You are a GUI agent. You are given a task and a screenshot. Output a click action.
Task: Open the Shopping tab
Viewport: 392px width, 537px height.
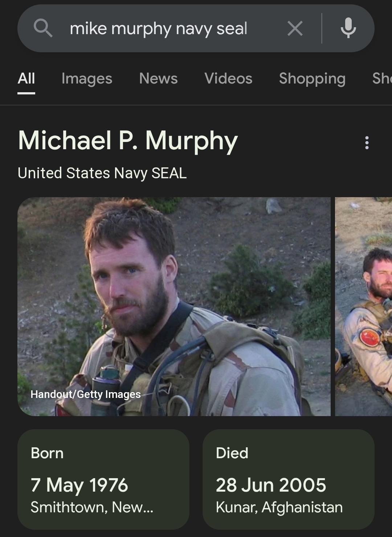[312, 78]
